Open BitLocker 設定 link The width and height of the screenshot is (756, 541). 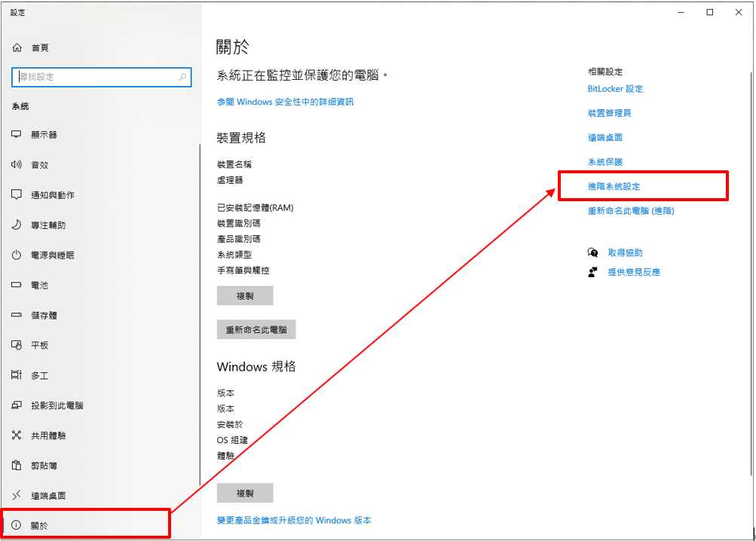615,89
